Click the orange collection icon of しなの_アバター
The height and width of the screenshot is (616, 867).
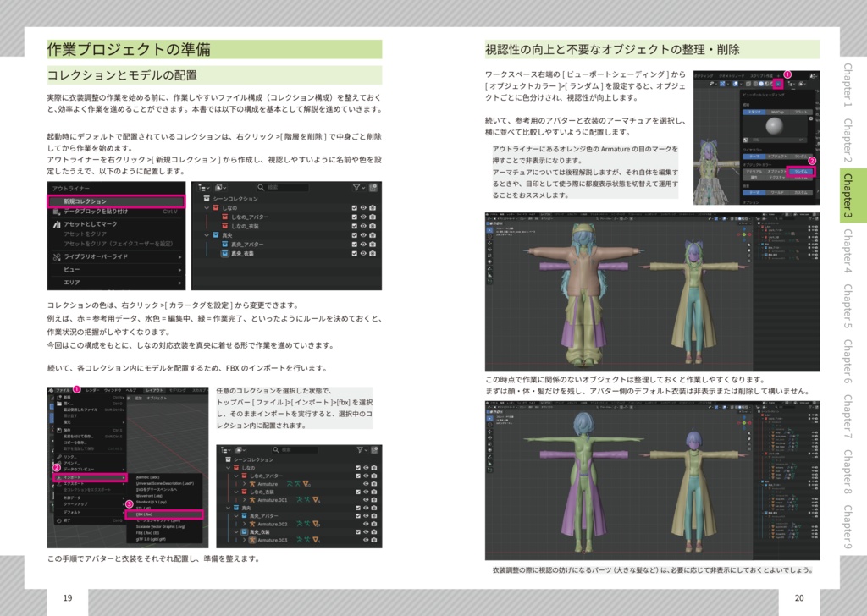tap(224, 217)
